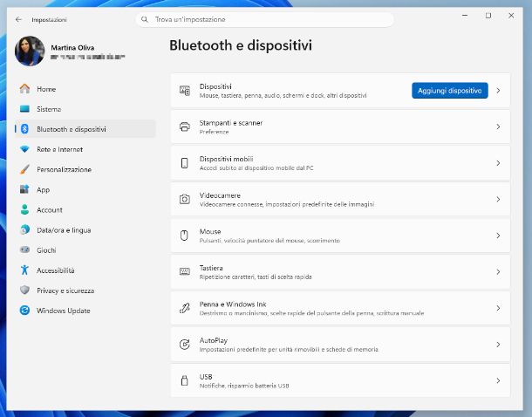Click the Aggiungi dispositivo button
This screenshot has height=417, width=532.
click(x=450, y=91)
